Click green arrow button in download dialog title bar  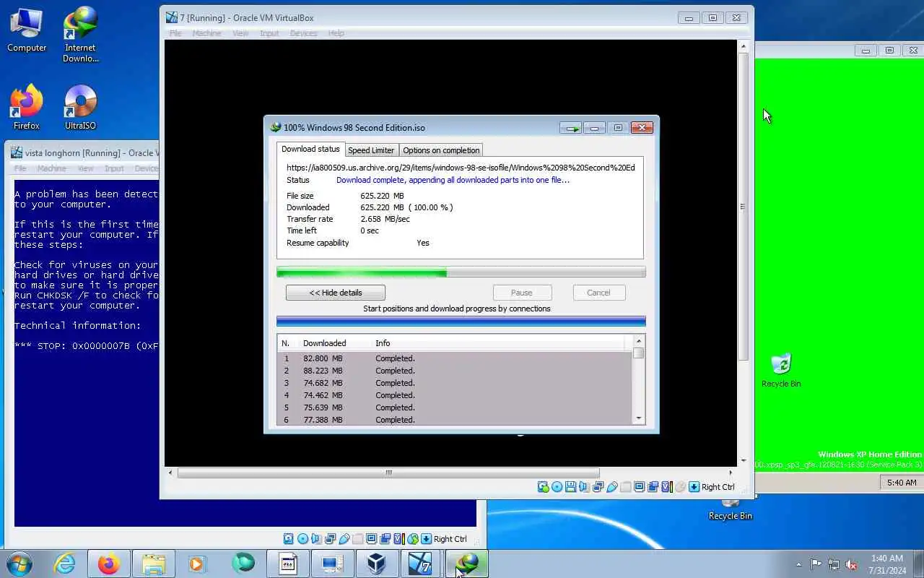[x=571, y=128]
